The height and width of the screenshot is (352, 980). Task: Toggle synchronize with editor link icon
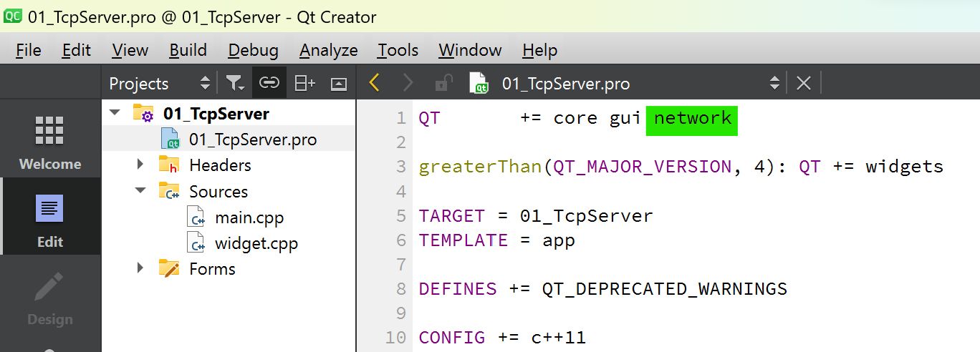(x=269, y=84)
